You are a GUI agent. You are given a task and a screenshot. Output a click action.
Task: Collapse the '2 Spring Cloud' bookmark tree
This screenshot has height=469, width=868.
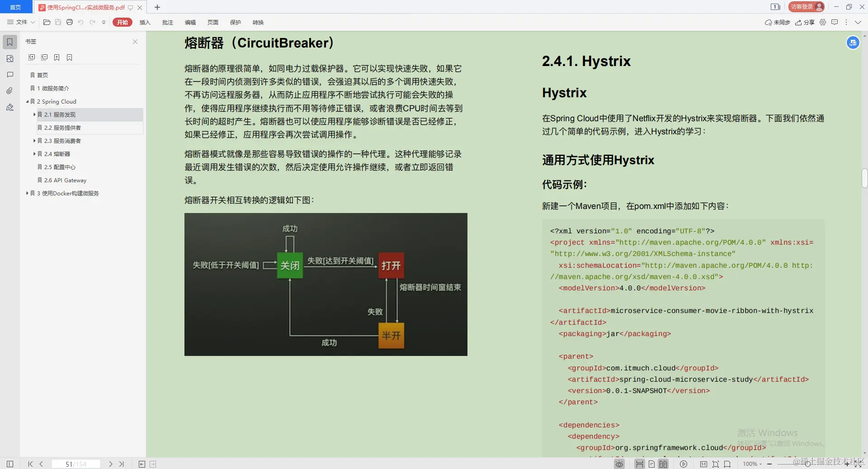(x=27, y=101)
